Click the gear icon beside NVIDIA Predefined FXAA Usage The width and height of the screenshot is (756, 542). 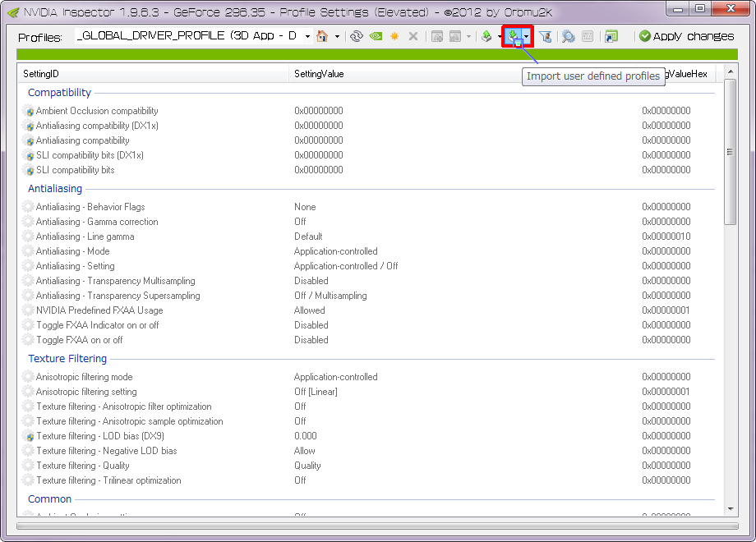coord(29,310)
